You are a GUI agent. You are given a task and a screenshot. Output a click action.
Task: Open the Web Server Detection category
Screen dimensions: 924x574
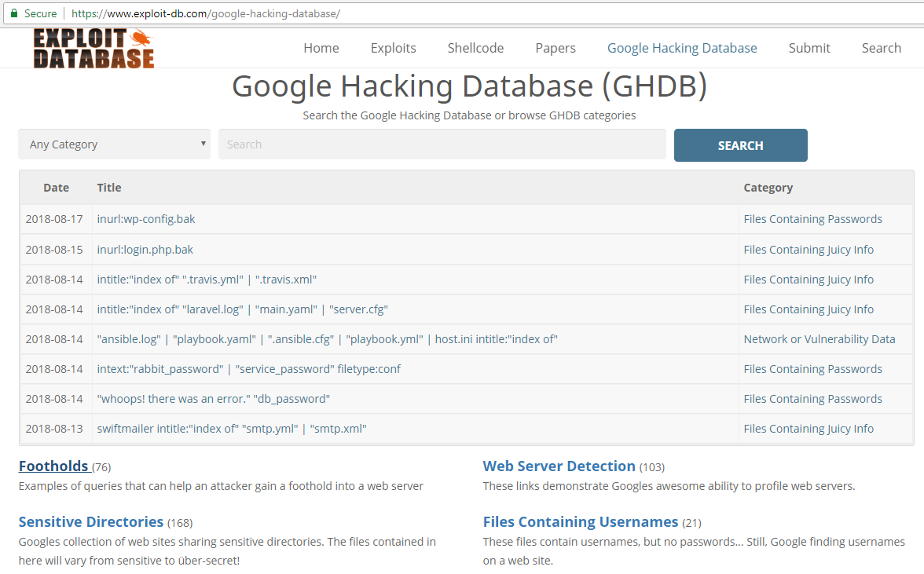point(559,466)
